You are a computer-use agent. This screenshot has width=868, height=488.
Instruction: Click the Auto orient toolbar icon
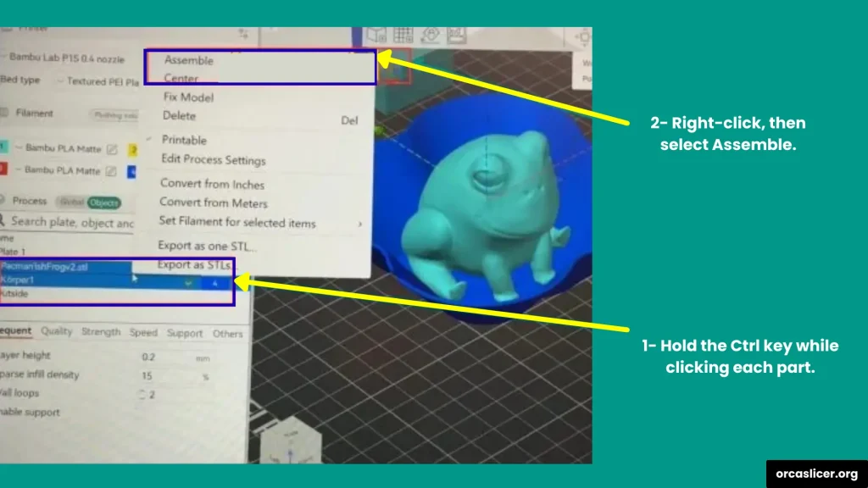pyautogui.click(x=430, y=35)
